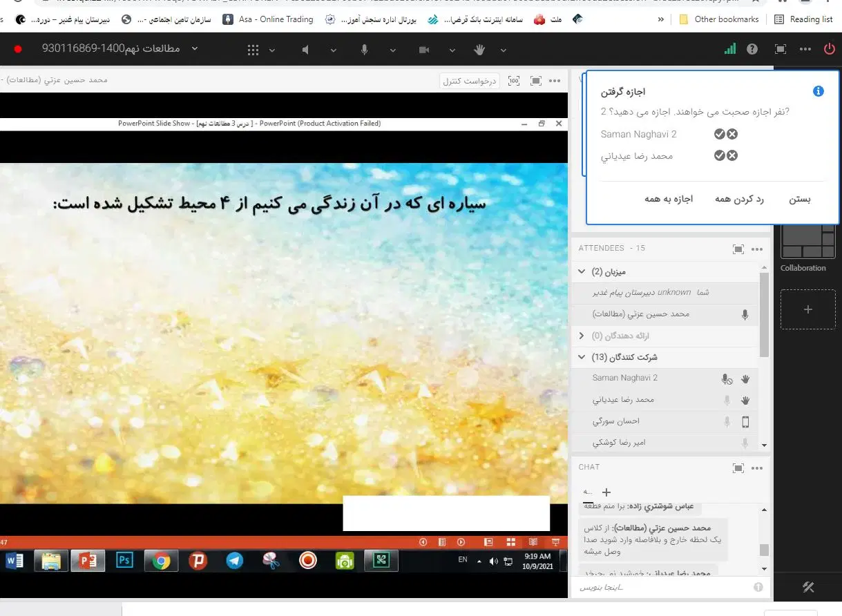Viewport: 842px width, 616px height.
Task: Select the first chat tab
Action: point(588,492)
